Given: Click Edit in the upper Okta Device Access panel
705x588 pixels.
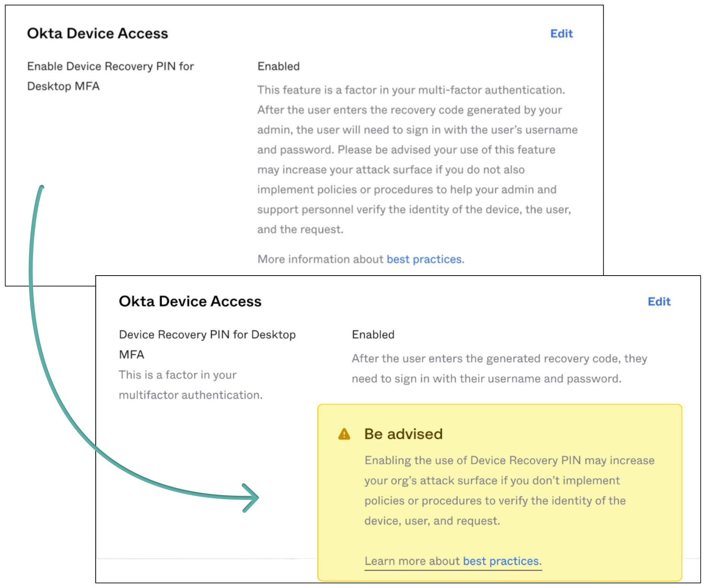Looking at the screenshot, I should 561,34.
